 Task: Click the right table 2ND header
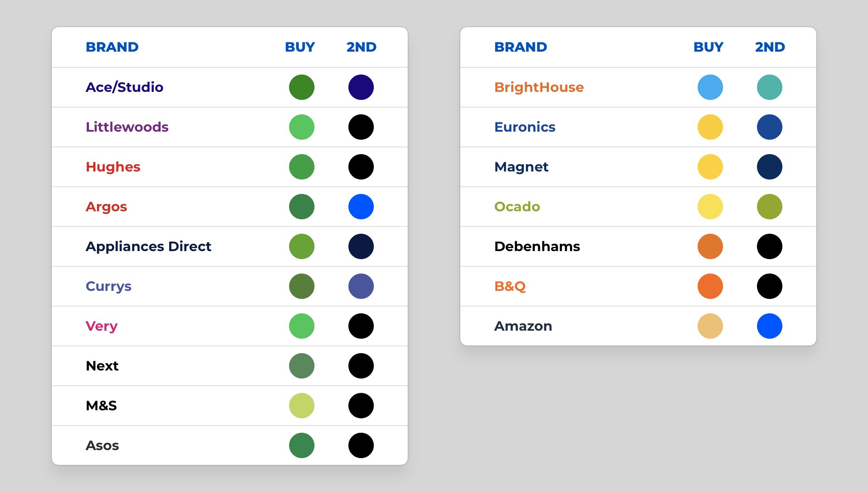pos(770,47)
